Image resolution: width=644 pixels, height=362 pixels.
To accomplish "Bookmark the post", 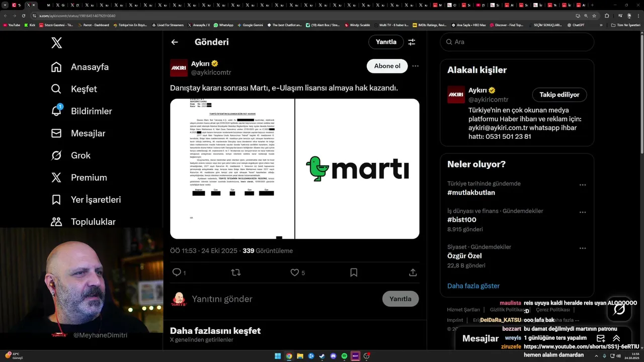I will pyautogui.click(x=354, y=273).
